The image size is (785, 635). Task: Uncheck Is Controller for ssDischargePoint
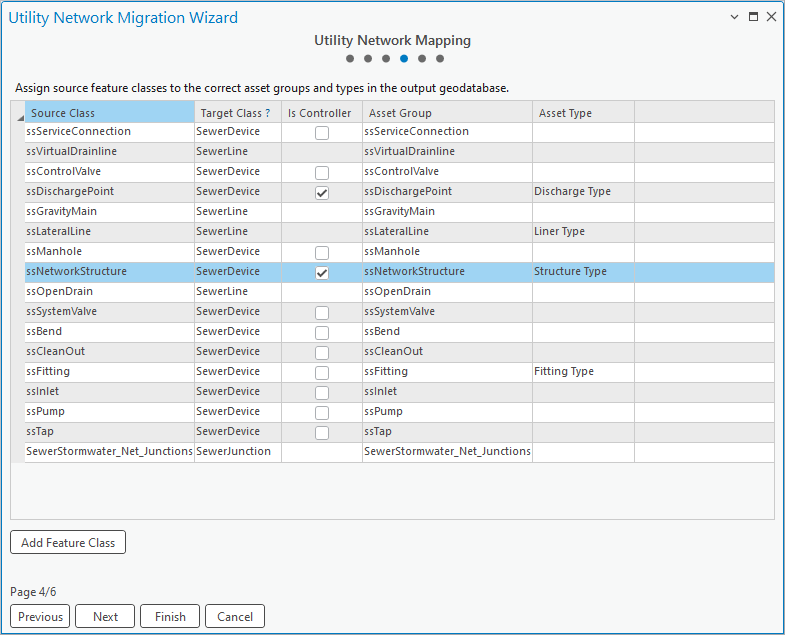[x=322, y=193]
